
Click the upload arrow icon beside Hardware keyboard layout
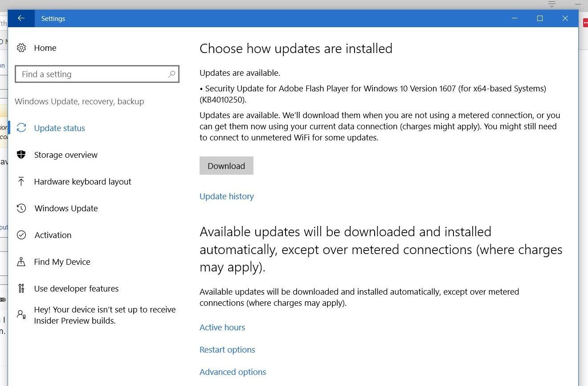coord(21,181)
